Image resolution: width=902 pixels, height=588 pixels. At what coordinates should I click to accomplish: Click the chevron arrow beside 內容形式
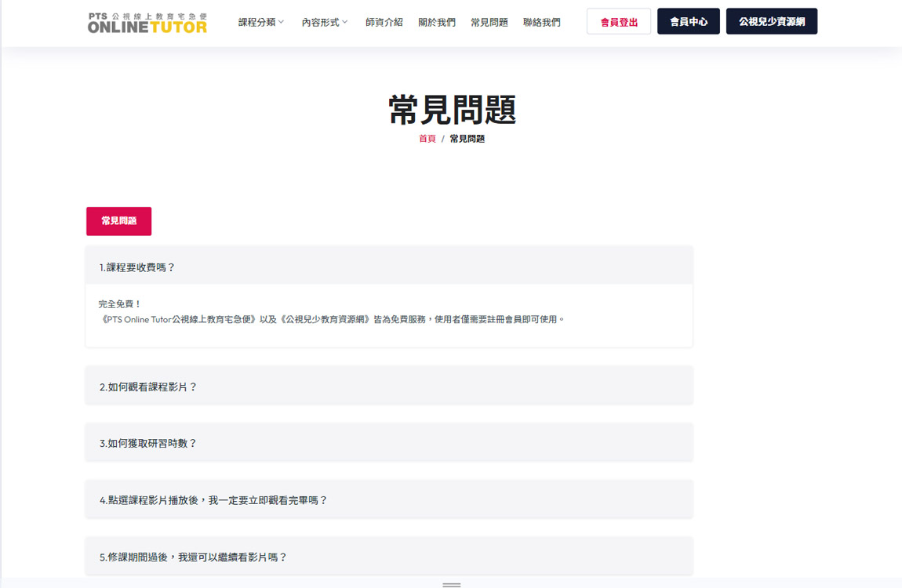(x=345, y=22)
